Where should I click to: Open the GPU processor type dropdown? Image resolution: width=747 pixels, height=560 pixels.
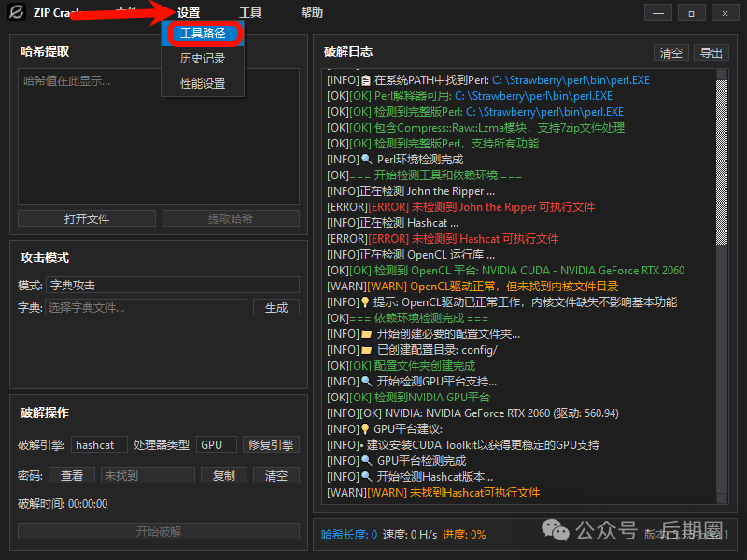point(216,444)
